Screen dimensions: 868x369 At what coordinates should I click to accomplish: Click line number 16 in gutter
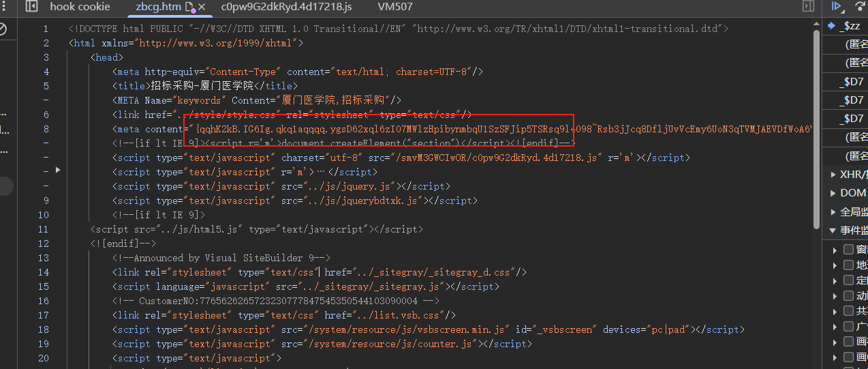coord(44,301)
